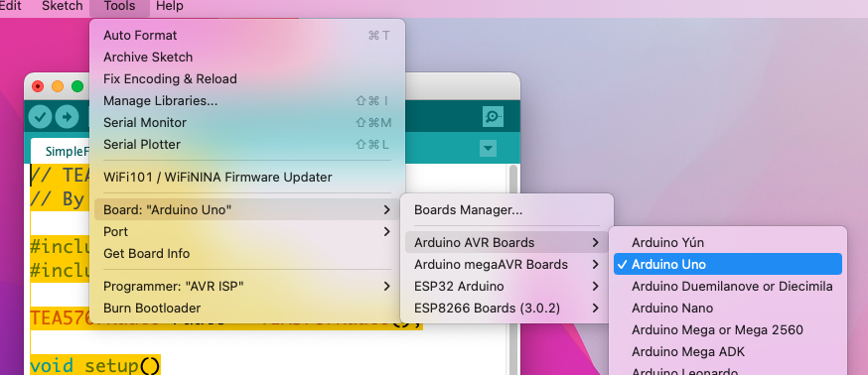Click the editor vertical scrollbar
This screenshot has width=868, height=375.
(513, 270)
